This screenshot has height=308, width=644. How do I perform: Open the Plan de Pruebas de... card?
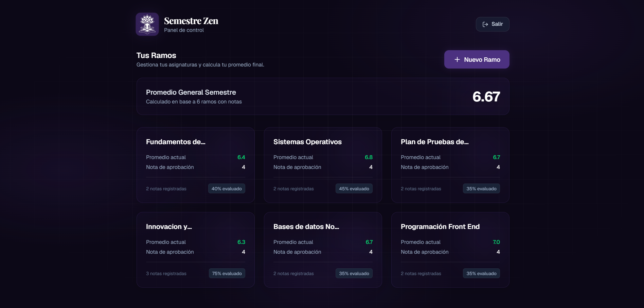450,165
